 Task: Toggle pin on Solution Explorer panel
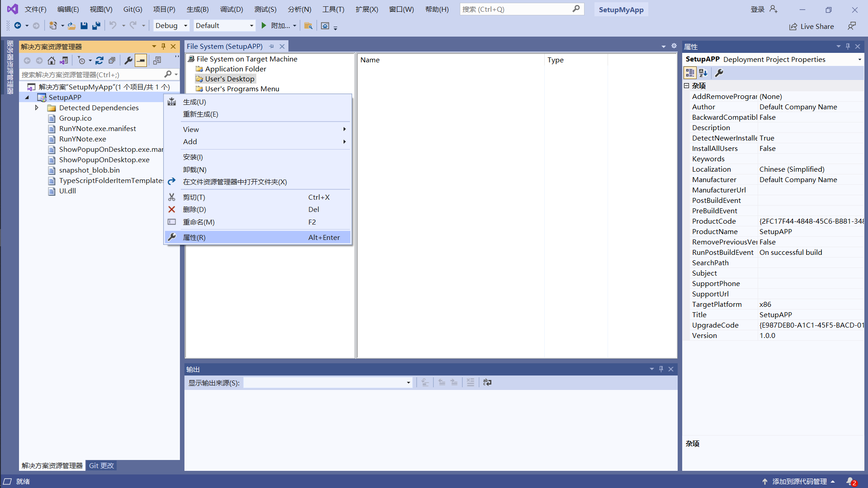(163, 47)
